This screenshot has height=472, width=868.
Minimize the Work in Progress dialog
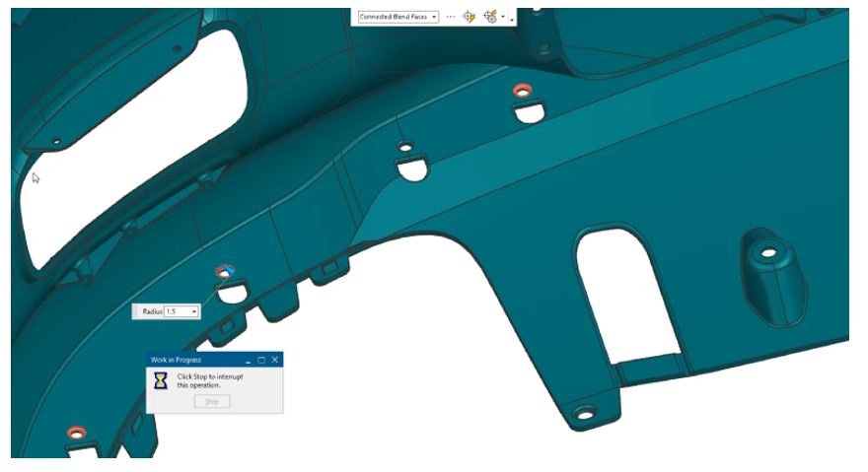[249, 361]
